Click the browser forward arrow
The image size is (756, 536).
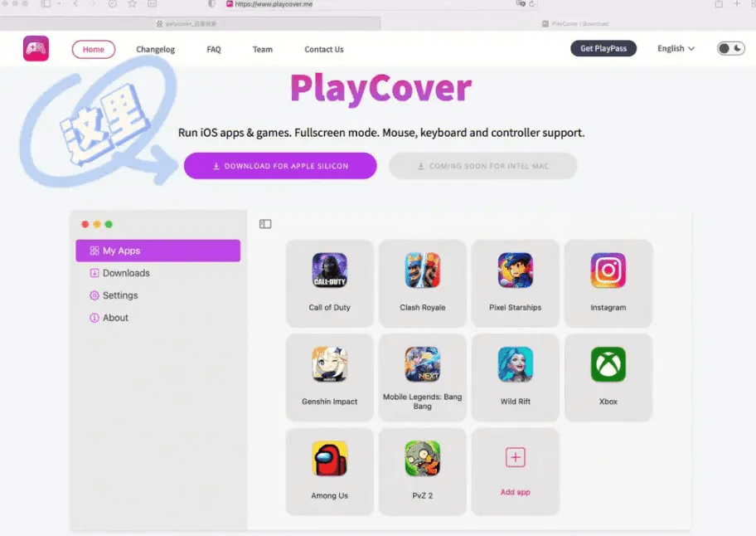coord(94,4)
